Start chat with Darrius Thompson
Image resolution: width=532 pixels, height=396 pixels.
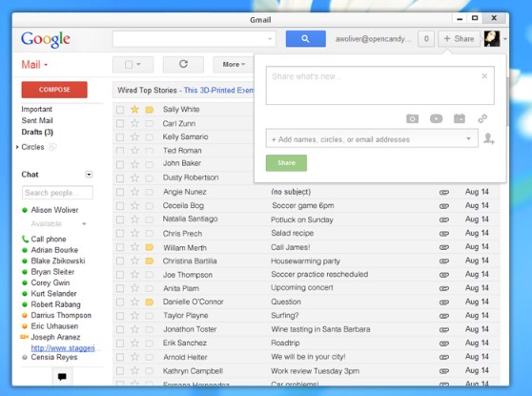click(x=61, y=315)
